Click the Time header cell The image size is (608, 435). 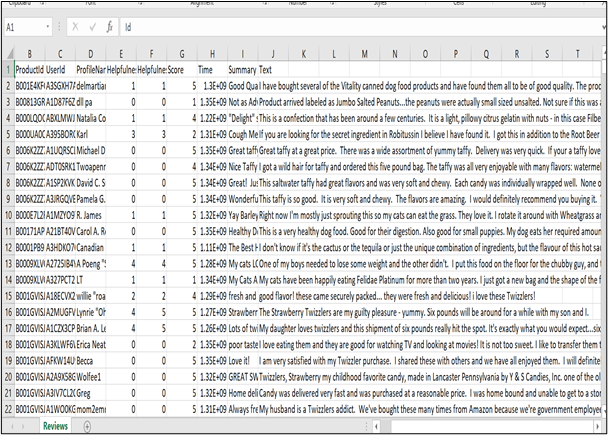click(x=212, y=70)
